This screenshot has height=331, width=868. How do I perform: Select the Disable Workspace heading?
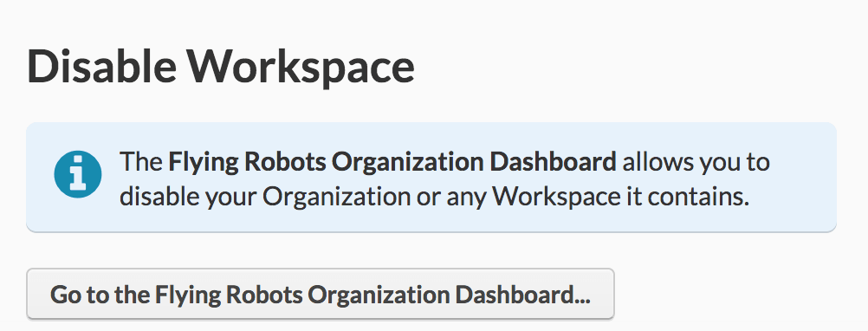pyautogui.click(x=220, y=68)
